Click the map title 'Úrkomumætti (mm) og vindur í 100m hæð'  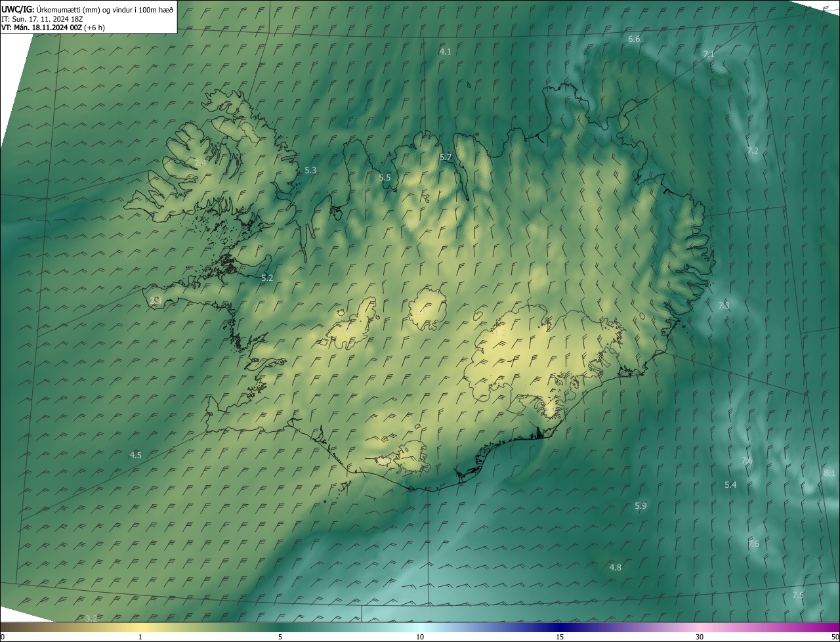[x=105, y=9]
